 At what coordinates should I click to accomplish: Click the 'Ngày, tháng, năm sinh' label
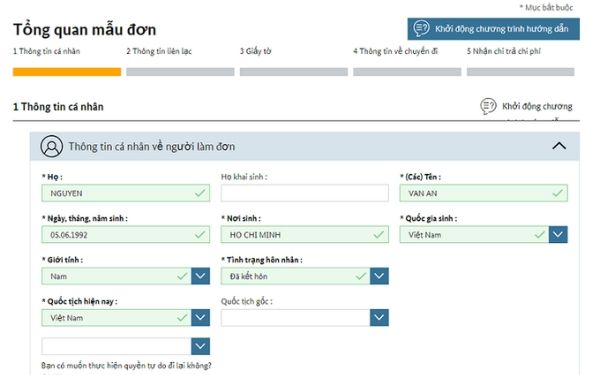pyautogui.click(x=85, y=218)
